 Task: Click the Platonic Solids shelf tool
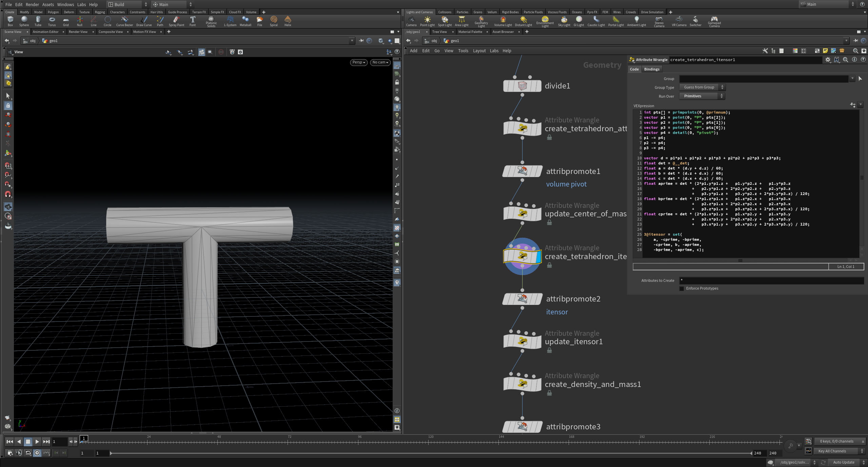211,21
